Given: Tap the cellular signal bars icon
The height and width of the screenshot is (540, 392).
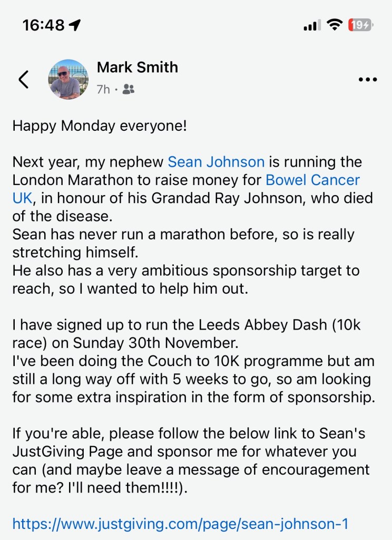Looking at the screenshot, I should (312, 25).
